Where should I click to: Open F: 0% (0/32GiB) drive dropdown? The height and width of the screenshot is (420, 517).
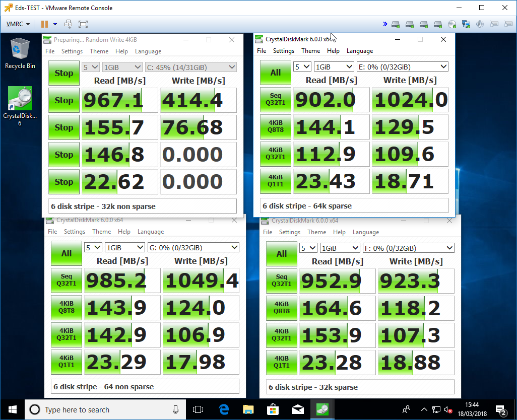pos(409,248)
